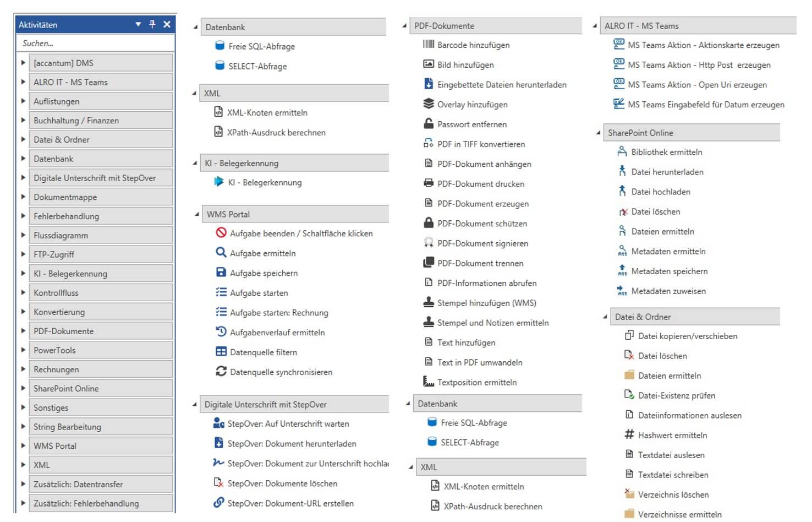Expand the [accantum] DMS category arrow

pos(23,63)
